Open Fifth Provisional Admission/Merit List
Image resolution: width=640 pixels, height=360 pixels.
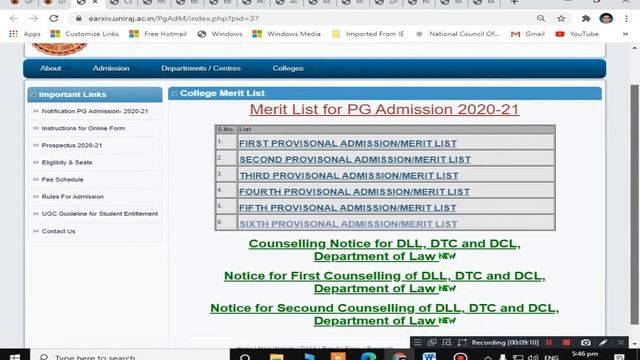(x=348, y=208)
